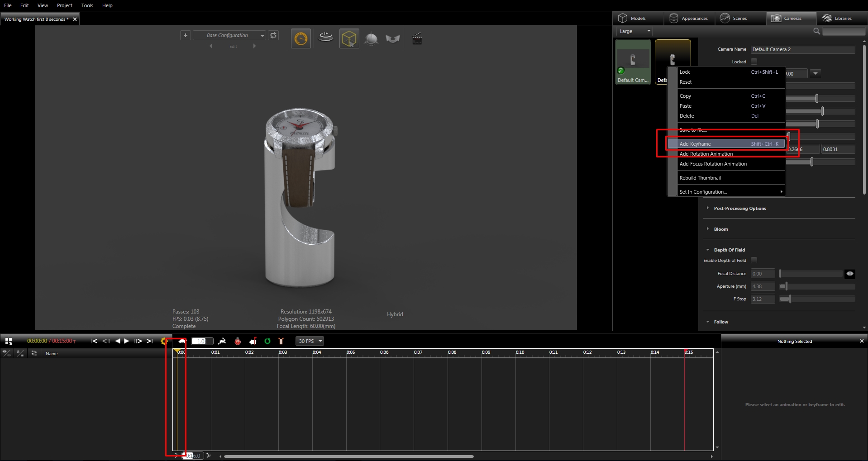Toggle the focal distance eye button

coord(849,274)
